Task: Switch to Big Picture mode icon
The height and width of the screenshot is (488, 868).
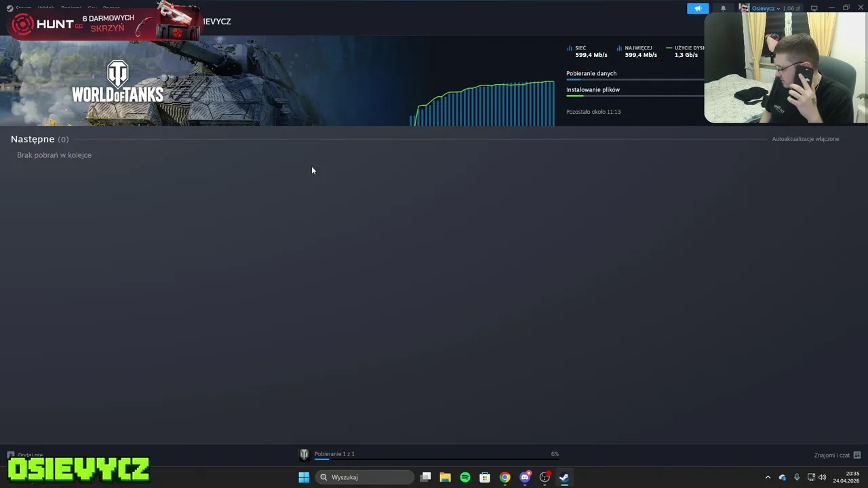Action: 814,8
